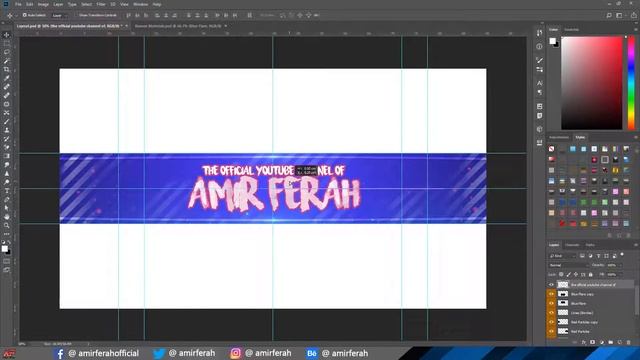Select the Lines (Border) layer thumbnail

click(x=563, y=313)
